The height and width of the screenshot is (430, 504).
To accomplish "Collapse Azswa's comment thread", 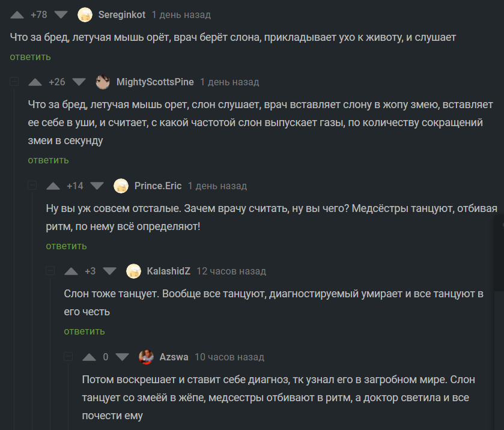I will tap(68, 357).
